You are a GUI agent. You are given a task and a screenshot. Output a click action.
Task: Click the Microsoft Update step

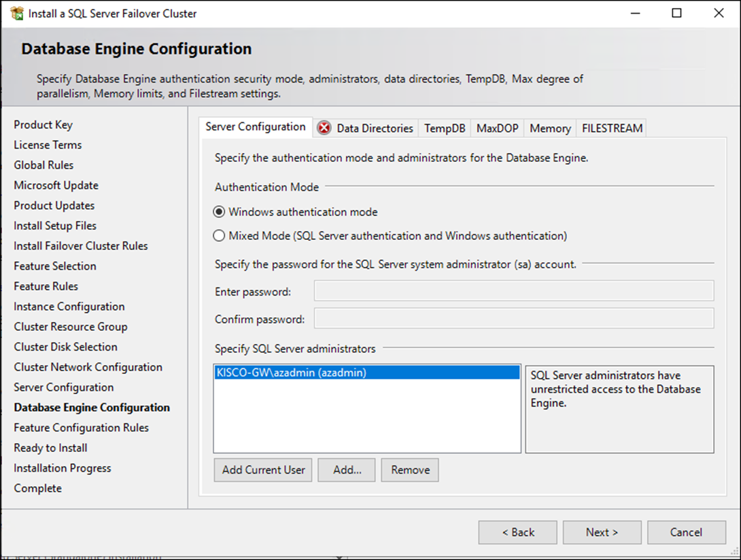[x=56, y=186]
